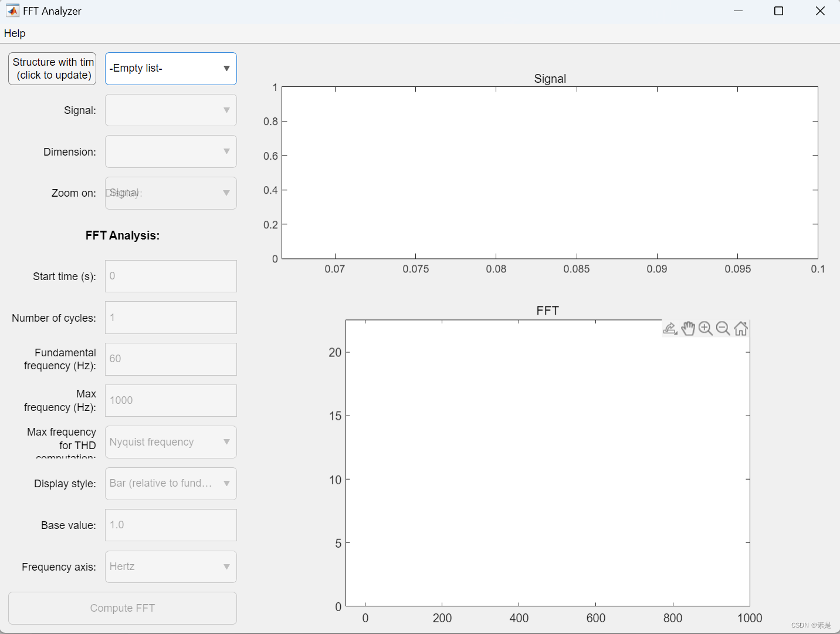
Task: Open the -Empty list- dropdown
Action: tap(170, 68)
